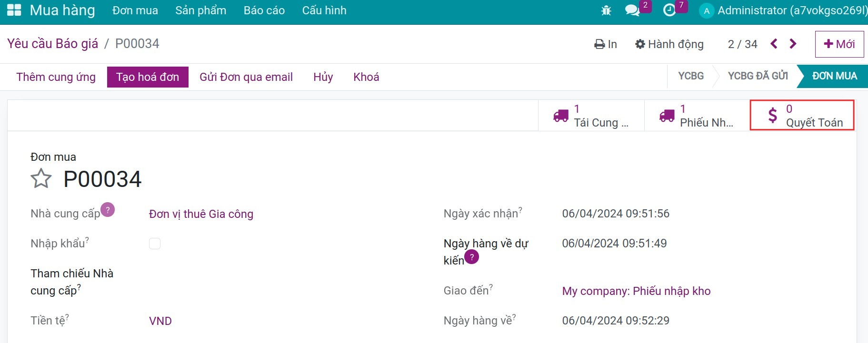This screenshot has width=868, height=343.
Task: Select the YCBG status stage
Action: click(x=691, y=76)
